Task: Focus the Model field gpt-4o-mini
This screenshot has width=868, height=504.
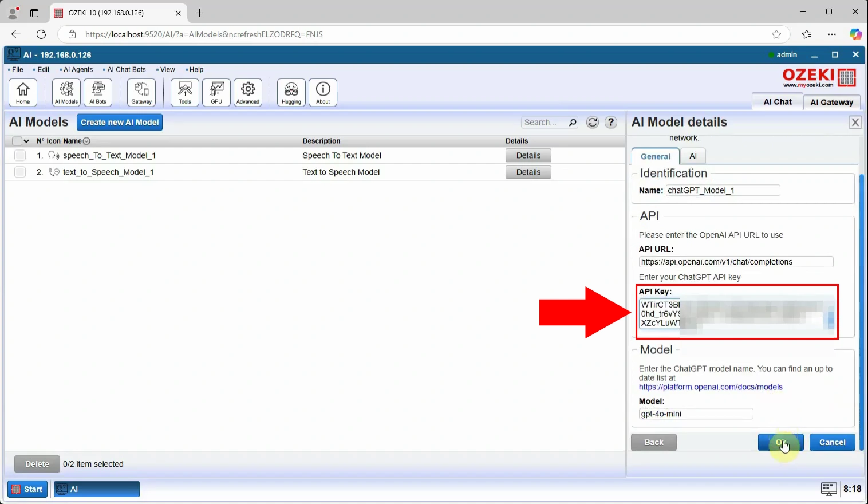Action: pyautogui.click(x=696, y=414)
